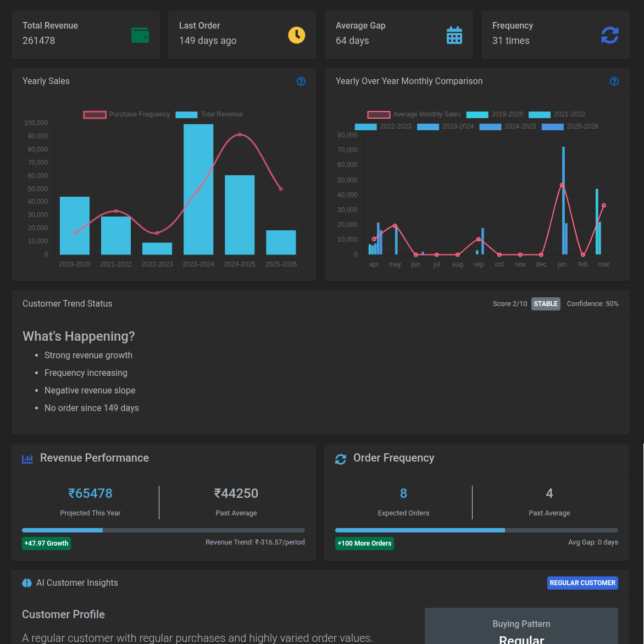Viewport: 644px width, 644px height.
Task: Toggle the 2025-2026 legend series
Action: tap(570, 126)
